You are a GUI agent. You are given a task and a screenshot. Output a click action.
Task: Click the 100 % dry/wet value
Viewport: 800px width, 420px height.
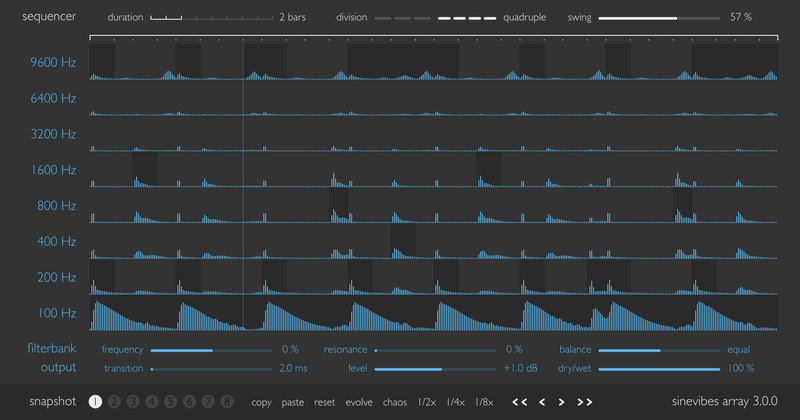pos(741,368)
